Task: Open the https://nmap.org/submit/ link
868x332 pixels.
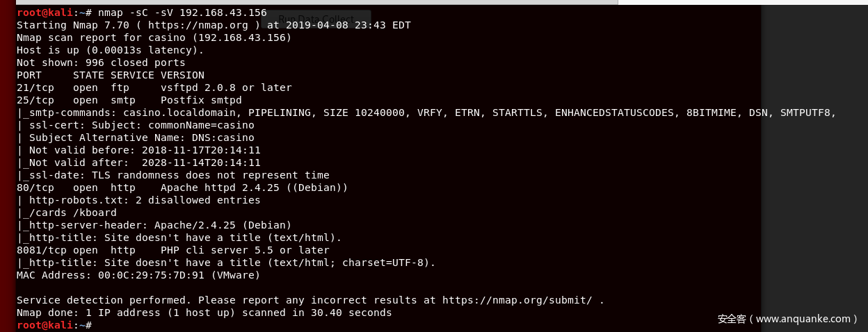Action: [x=517, y=300]
